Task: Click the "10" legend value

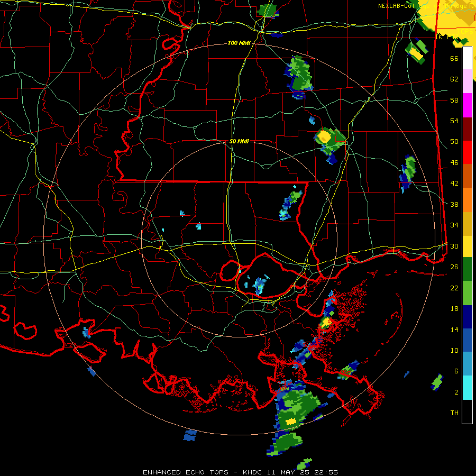Action: pyautogui.click(x=454, y=350)
